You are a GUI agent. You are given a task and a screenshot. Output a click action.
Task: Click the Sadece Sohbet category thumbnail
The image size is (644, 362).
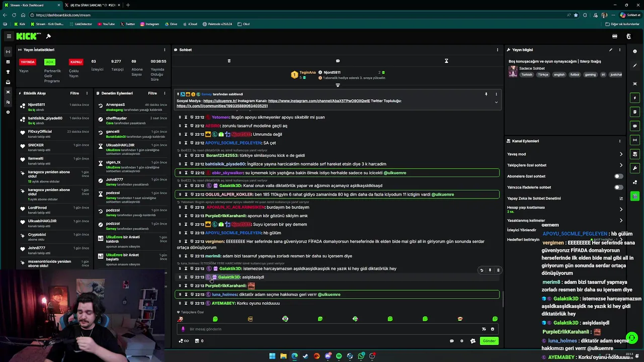pos(513,71)
